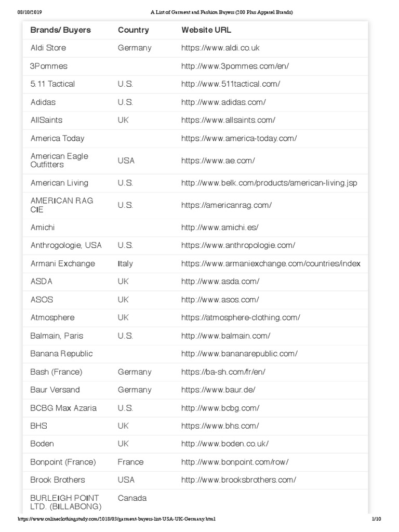The height and width of the screenshot is (532, 399).
Task: Open the brooksbrothers.com link
Action: coord(238,480)
